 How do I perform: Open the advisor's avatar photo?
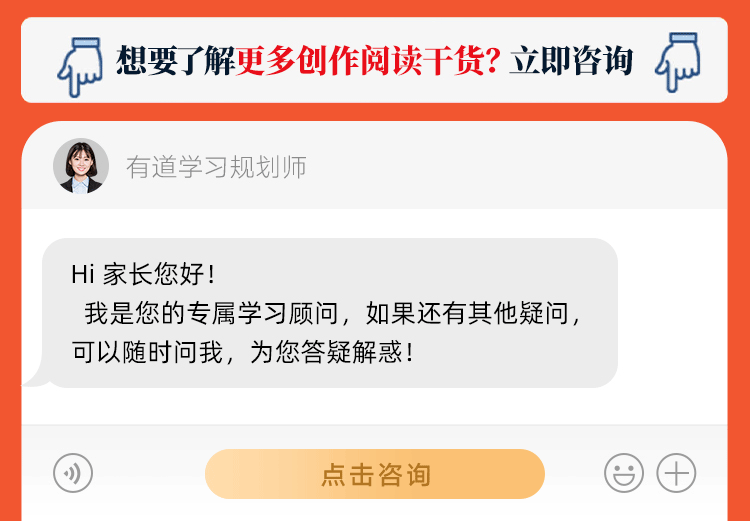point(81,166)
